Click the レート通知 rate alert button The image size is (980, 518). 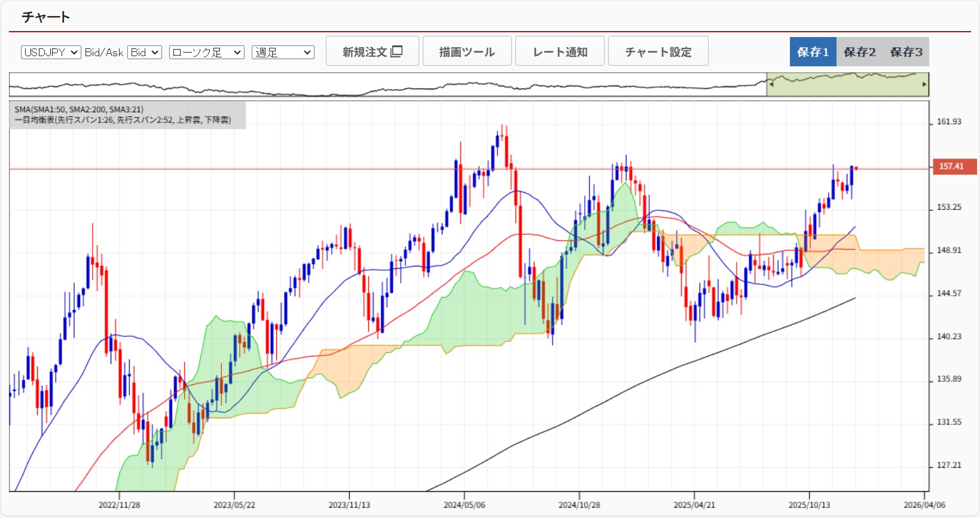tap(560, 51)
